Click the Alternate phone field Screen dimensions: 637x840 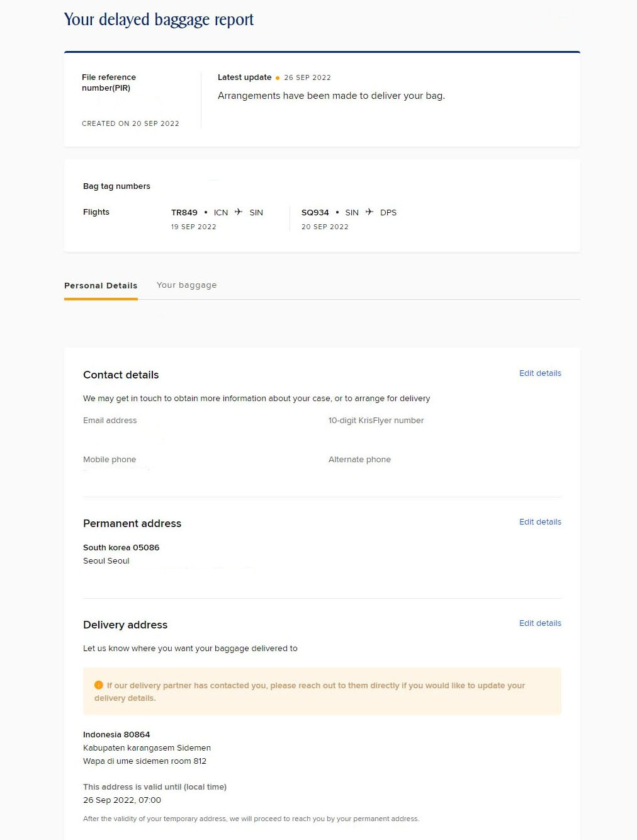pos(359,459)
